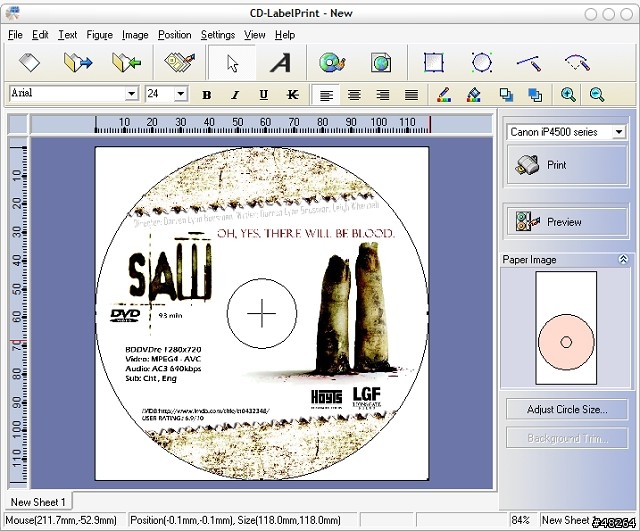Open the Help menu

285,35
